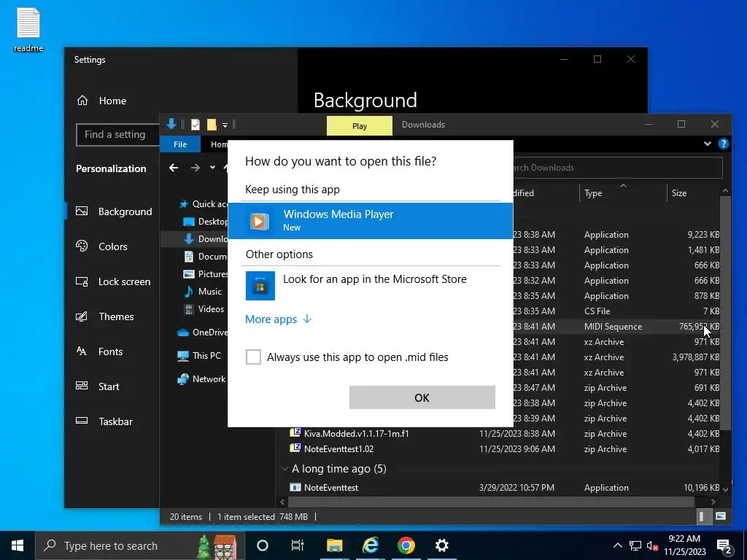Image resolution: width=747 pixels, height=560 pixels.
Task: Open Internet Explorer from taskbar
Action: 370,545
